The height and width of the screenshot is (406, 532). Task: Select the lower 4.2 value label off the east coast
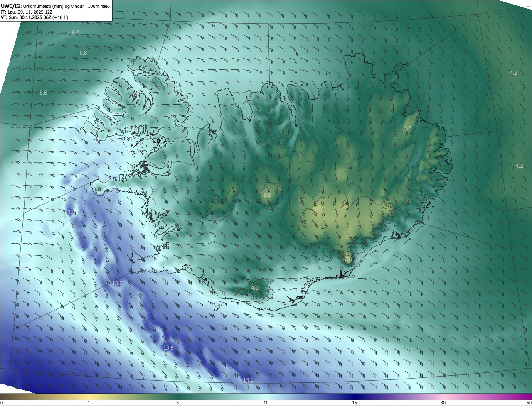click(x=519, y=166)
